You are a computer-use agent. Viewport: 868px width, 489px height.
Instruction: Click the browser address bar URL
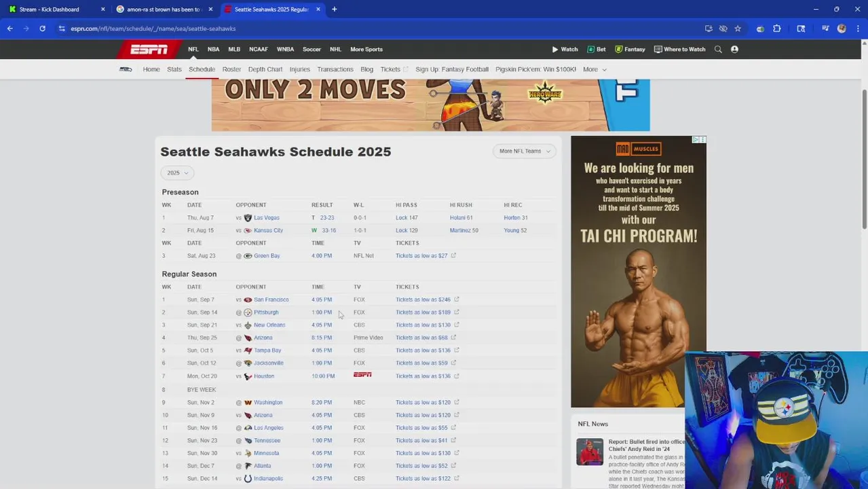pyautogui.click(x=153, y=29)
